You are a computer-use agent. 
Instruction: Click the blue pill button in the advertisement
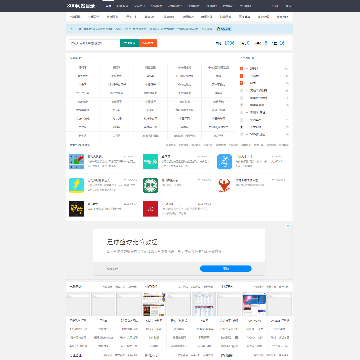tap(226, 269)
